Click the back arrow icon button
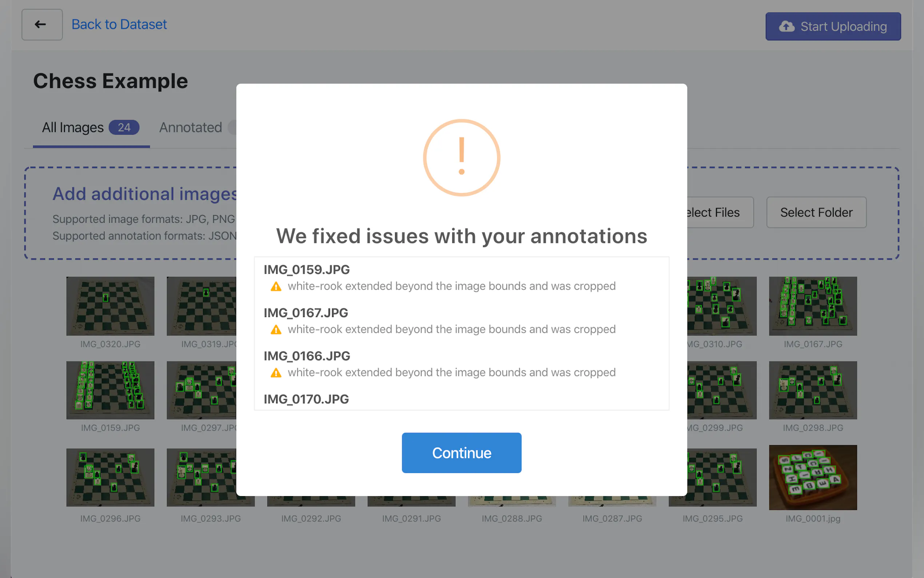924x578 pixels. [41, 25]
